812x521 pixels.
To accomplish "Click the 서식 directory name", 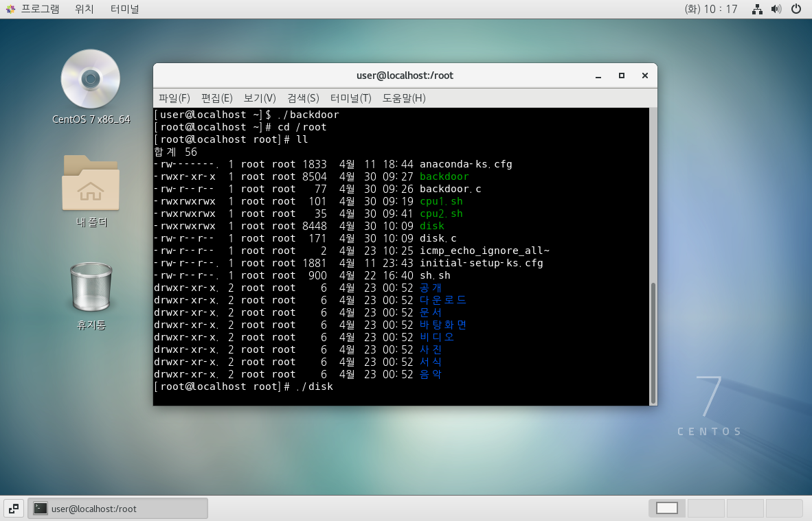I will point(430,362).
